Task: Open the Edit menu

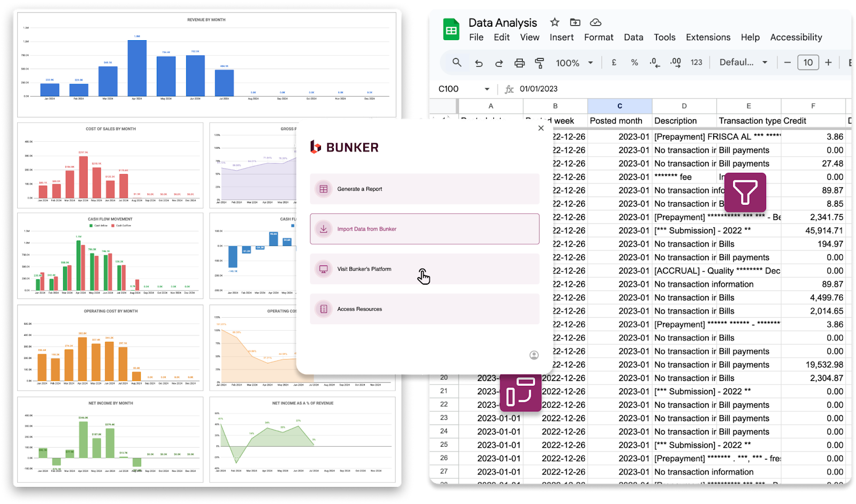Action: (x=502, y=37)
